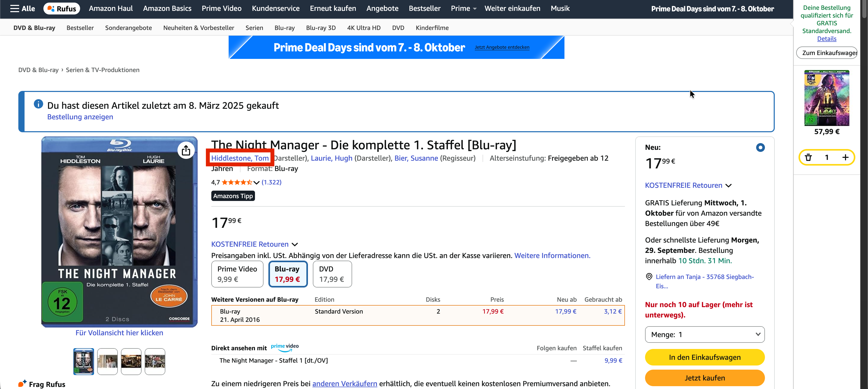Select the DVD format option
Viewport: 868px width, 389px height.
tap(332, 274)
